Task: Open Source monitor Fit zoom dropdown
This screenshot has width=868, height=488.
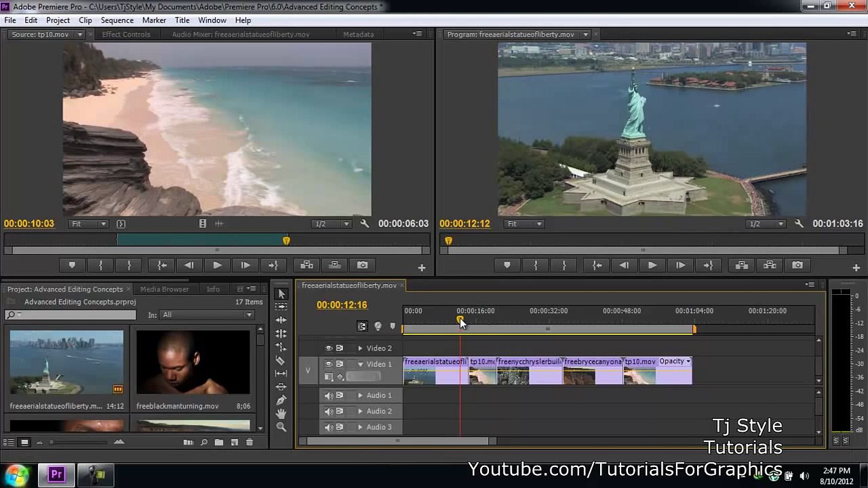Action: pos(89,224)
